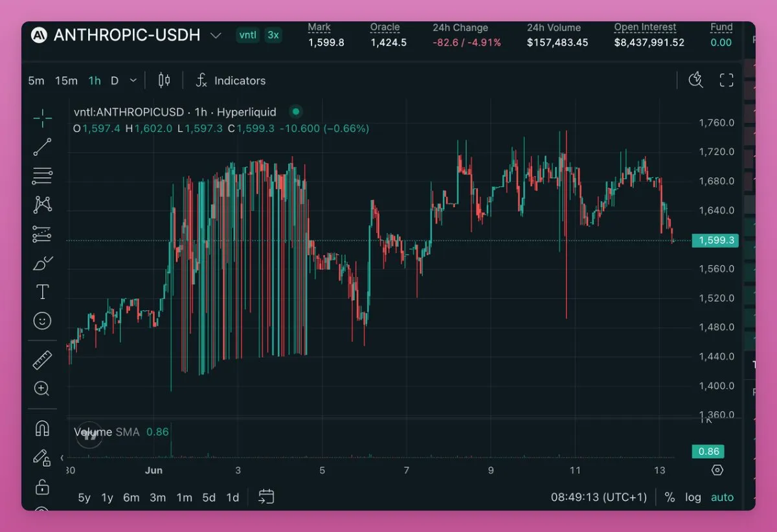Click the Oracle price label
The width and height of the screenshot is (777, 532).
[385, 27]
